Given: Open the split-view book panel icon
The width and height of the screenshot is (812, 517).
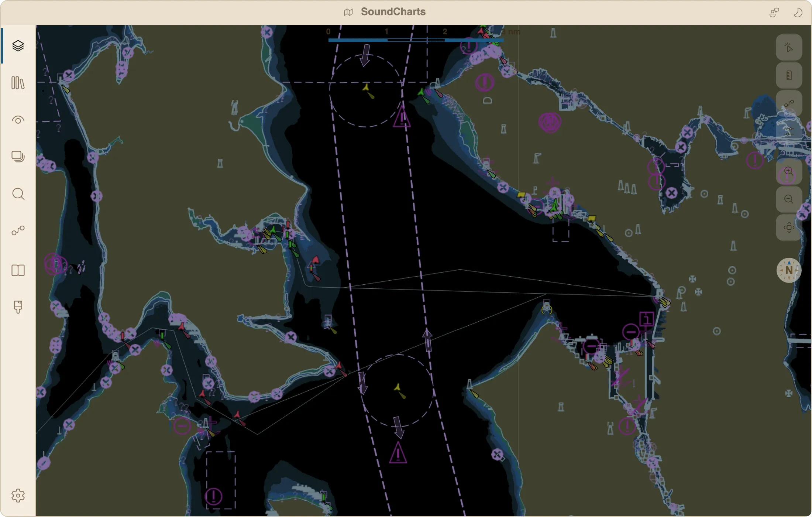Looking at the screenshot, I should click(x=18, y=270).
